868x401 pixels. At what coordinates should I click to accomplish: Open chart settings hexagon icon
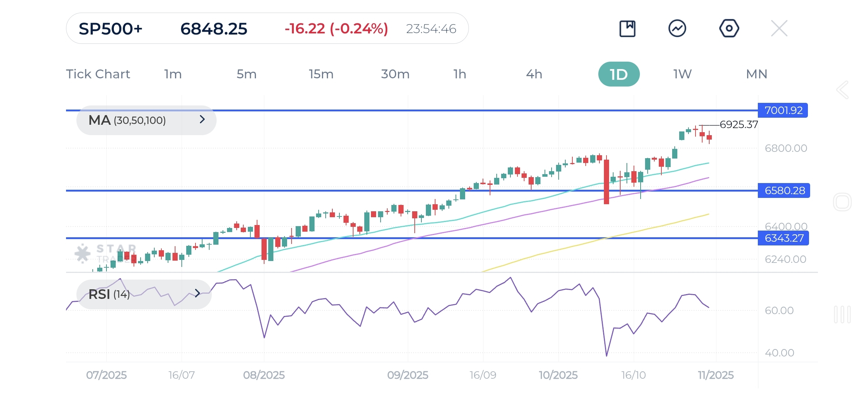729,29
